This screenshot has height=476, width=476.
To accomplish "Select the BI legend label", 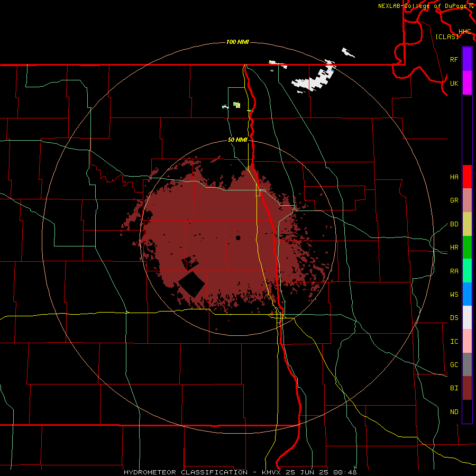I will (454, 388).
